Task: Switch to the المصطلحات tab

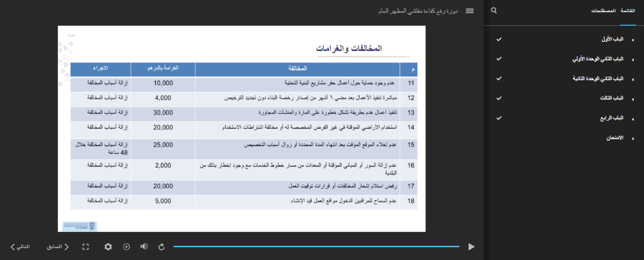Action: [x=603, y=10]
